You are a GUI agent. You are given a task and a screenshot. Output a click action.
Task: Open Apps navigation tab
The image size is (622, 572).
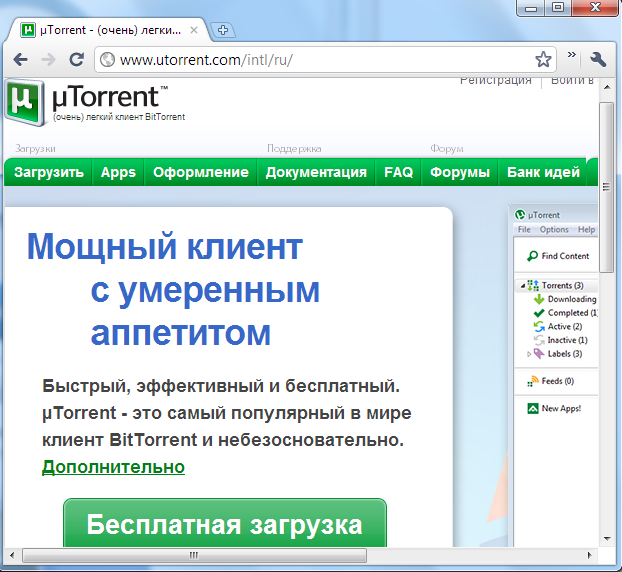118,172
